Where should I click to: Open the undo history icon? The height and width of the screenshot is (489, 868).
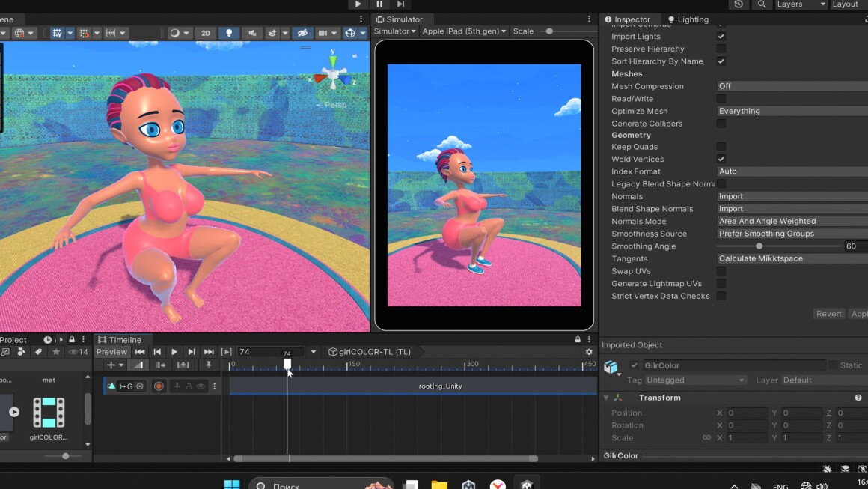739,4
